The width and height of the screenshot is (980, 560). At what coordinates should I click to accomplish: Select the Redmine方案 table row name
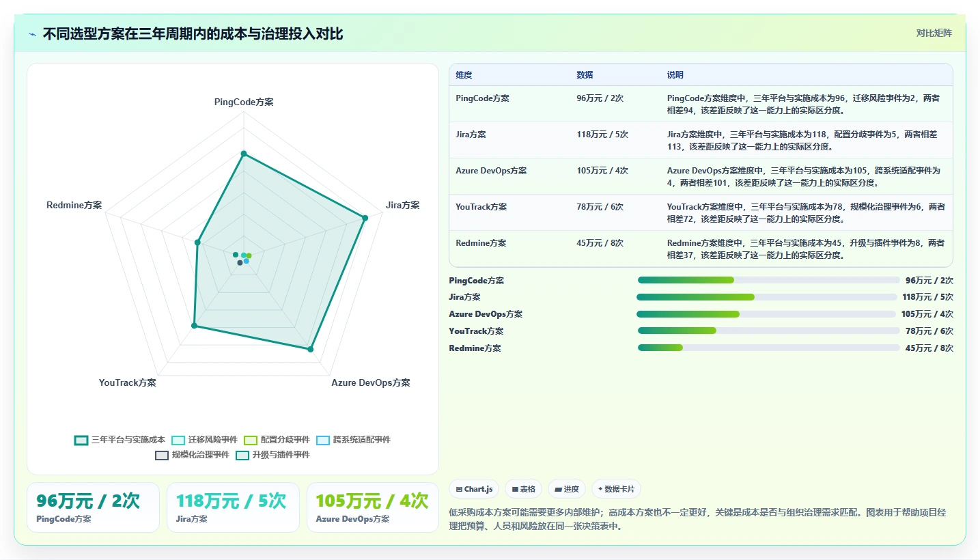481,243
